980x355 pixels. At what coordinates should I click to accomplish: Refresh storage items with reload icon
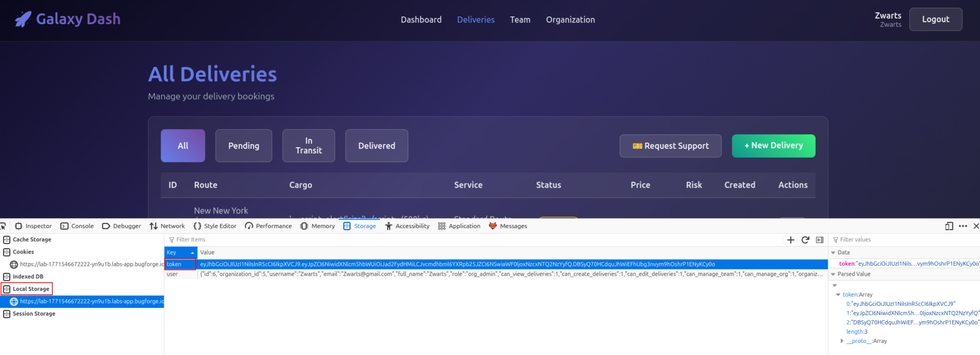point(805,240)
